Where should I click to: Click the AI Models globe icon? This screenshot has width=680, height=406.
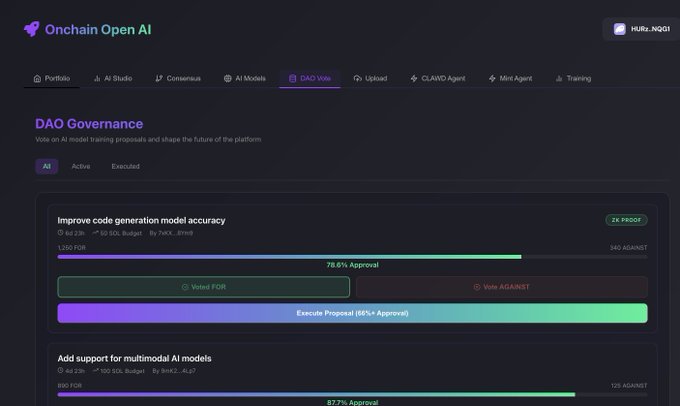pos(228,79)
